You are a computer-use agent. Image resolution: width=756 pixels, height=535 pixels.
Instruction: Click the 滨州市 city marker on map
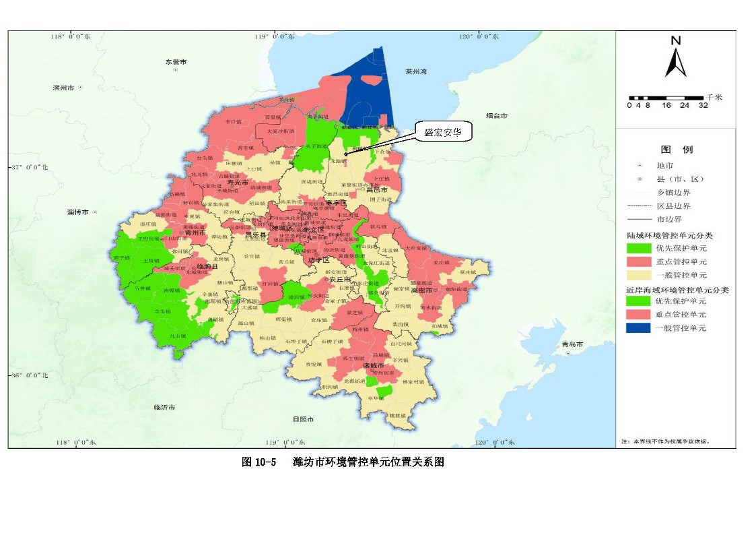[79, 88]
